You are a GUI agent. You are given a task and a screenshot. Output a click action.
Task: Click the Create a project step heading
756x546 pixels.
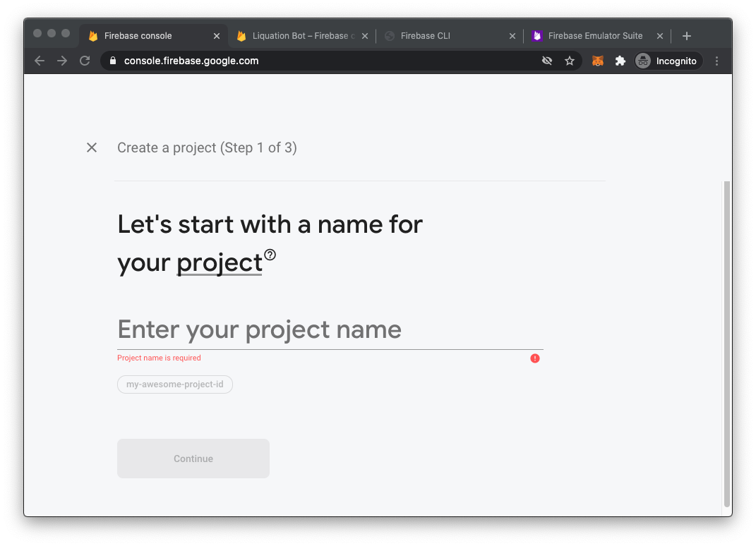tap(207, 147)
